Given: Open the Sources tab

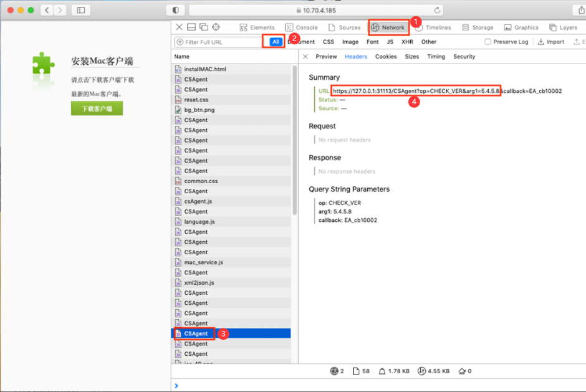Looking at the screenshot, I should (x=344, y=27).
